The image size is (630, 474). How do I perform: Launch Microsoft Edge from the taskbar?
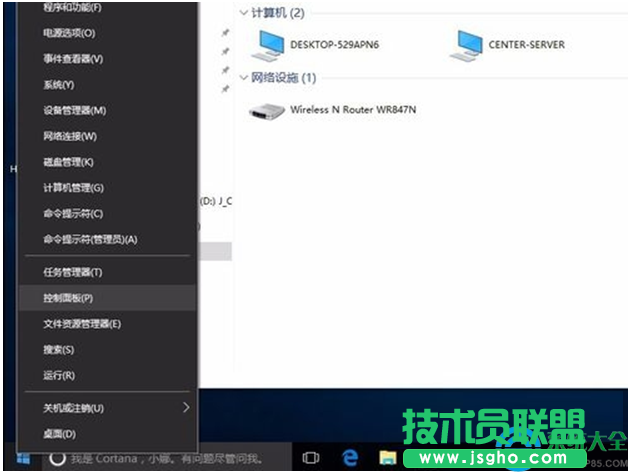[x=350, y=458]
